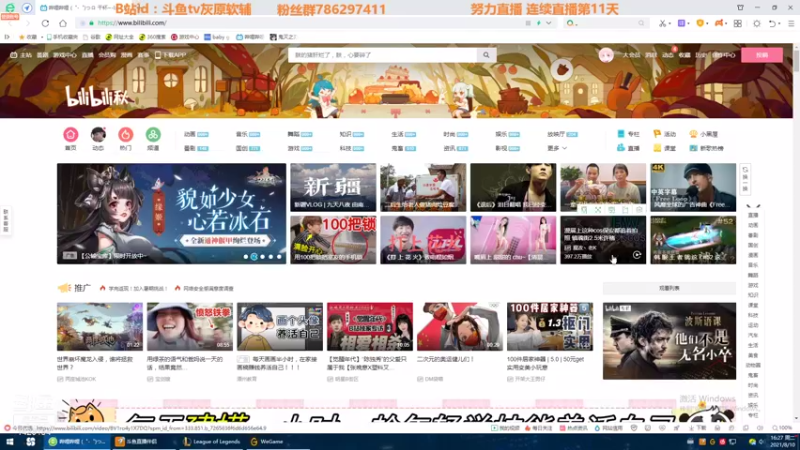Click the purple square extension icon
This screenshot has width=800, height=450.
[x=681, y=23]
